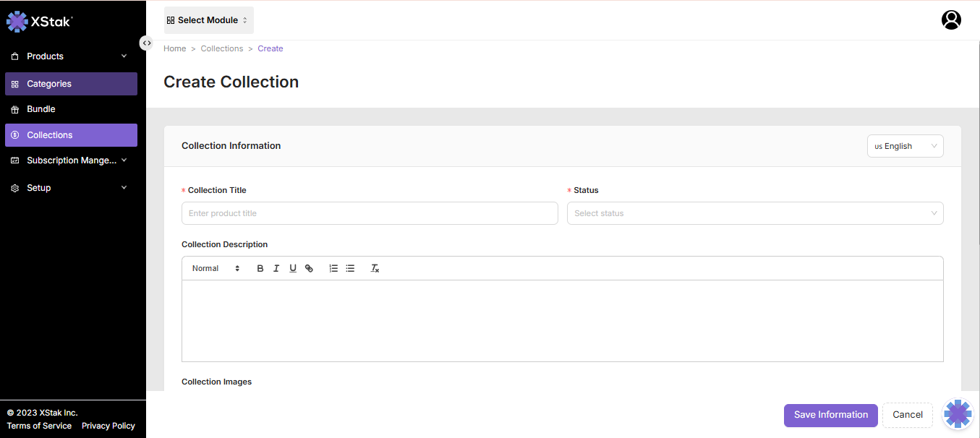
Task: Insert a hyperlink in description editor
Action: [309, 268]
